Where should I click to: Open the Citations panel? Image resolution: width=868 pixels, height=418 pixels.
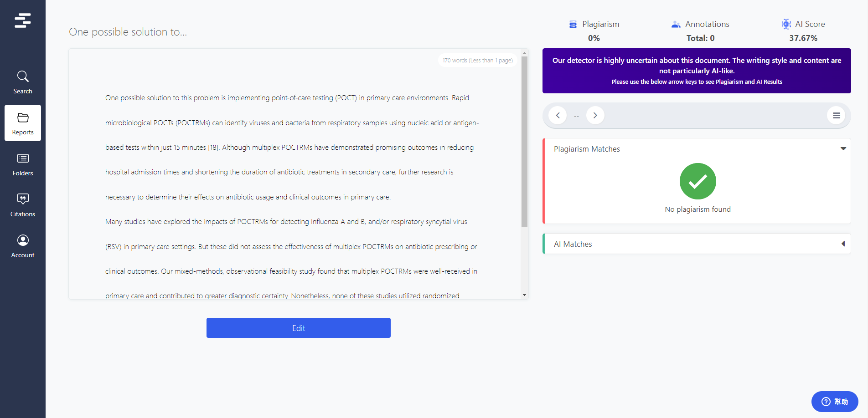point(23,204)
